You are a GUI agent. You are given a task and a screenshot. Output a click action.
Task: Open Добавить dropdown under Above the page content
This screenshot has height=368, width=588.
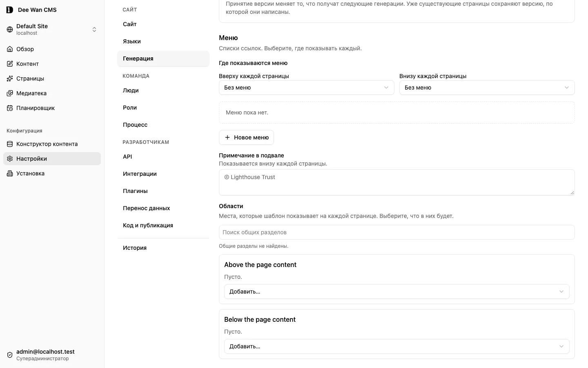pos(397,292)
